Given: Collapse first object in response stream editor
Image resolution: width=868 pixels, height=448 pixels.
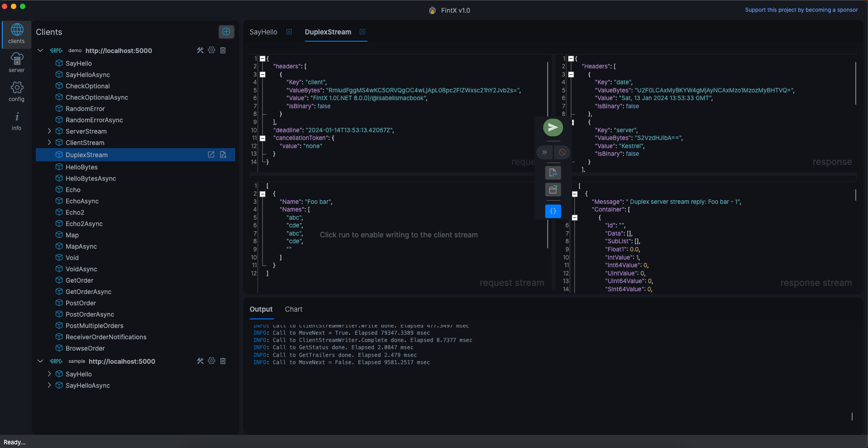Looking at the screenshot, I should [x=574, y=194].
